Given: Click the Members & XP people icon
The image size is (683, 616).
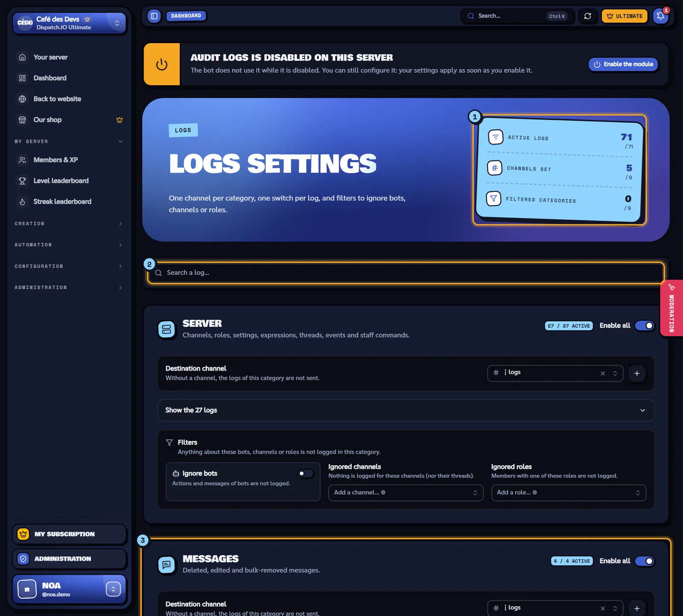Looking at the screenshot, I should pos(23,160).
